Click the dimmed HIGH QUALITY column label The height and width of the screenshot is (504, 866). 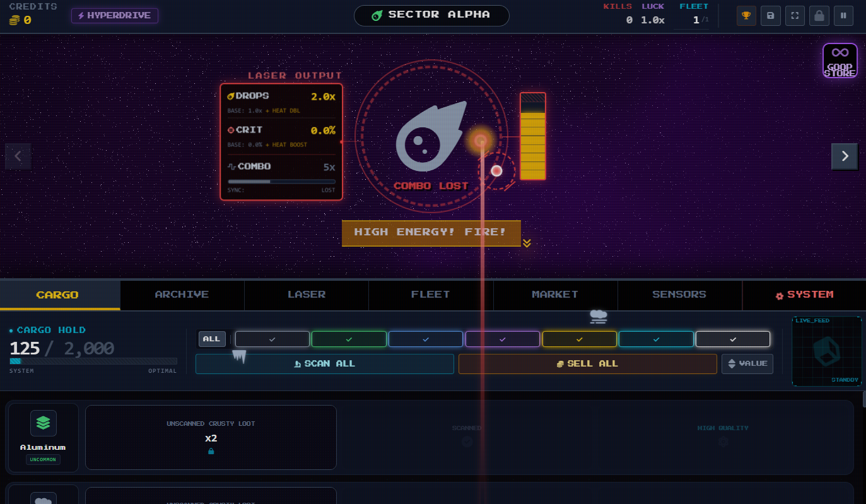tap(723, 428)
